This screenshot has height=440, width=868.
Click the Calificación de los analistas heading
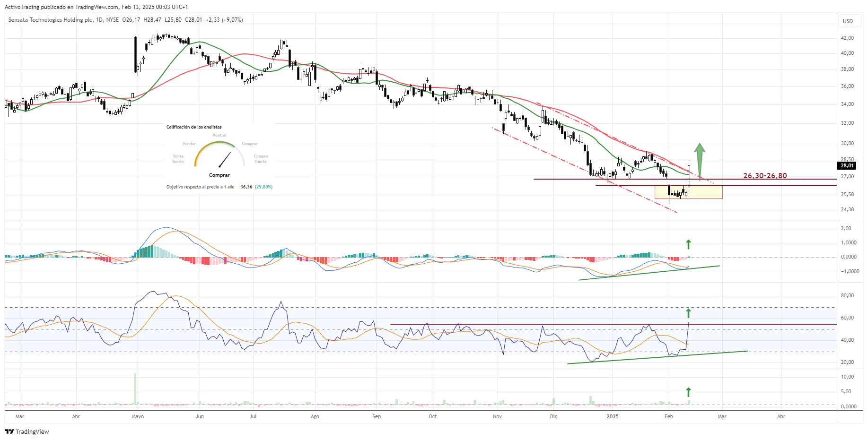[194, 127]
